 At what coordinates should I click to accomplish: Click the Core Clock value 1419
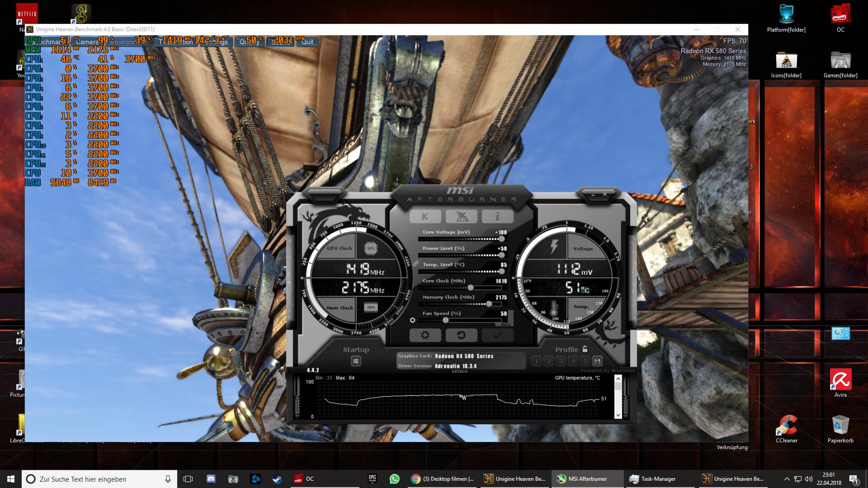(x=501, y=281)
